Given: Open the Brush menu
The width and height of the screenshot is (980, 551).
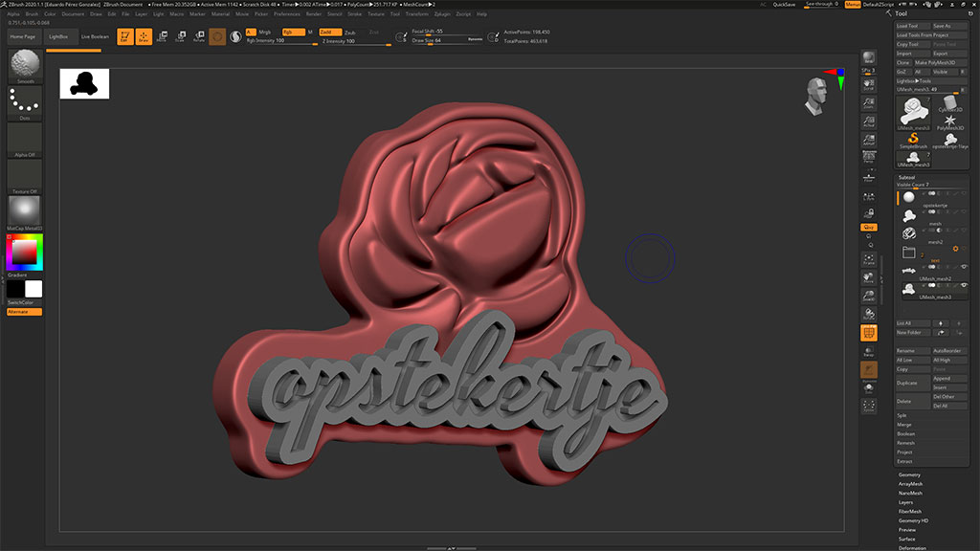Looking at the screenshot, I should (x=32, y=13).
